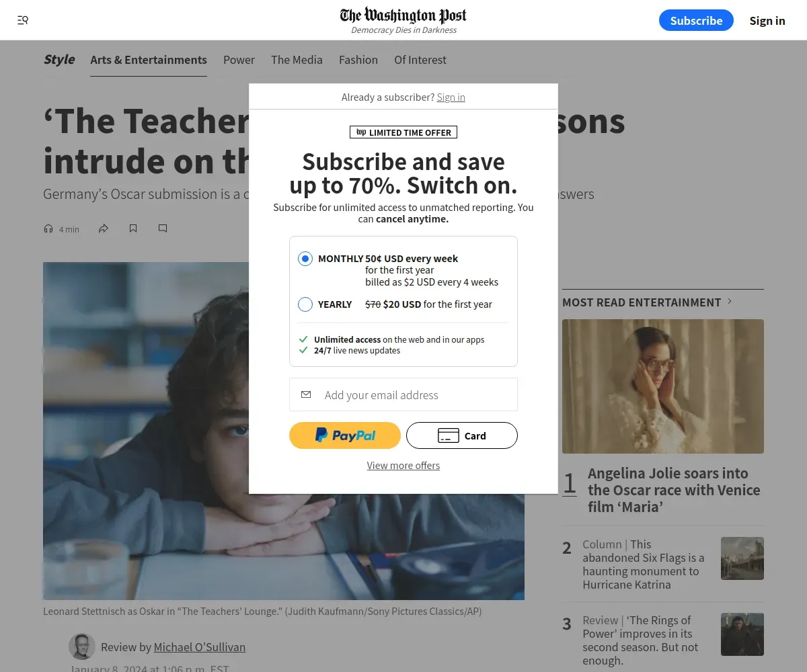The image size is (807, 672).
Task: Save the article using the bookmark icon
Action: pos(133,228)
